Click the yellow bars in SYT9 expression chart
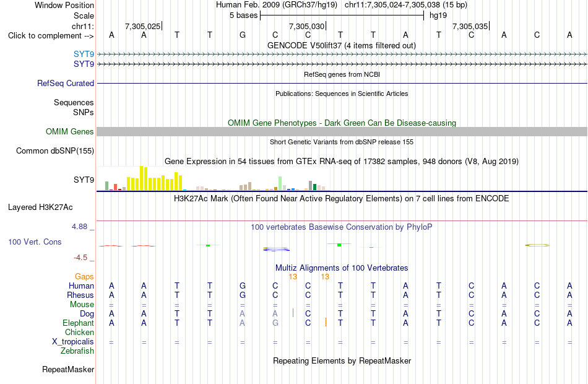Screen dimensions: 588x384 [155, 178]
